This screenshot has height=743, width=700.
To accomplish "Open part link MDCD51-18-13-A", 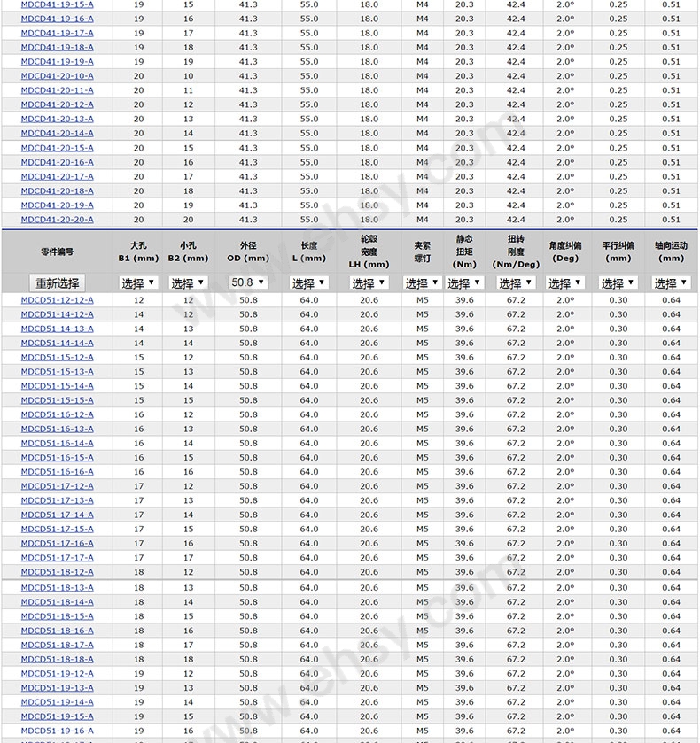I will tap(58, 588).
